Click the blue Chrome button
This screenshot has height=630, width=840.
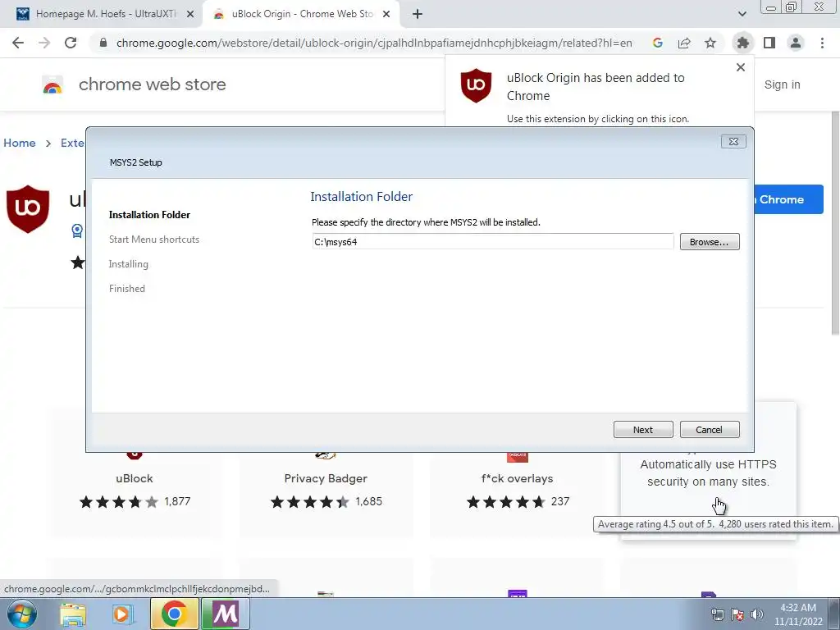[788, 199]
